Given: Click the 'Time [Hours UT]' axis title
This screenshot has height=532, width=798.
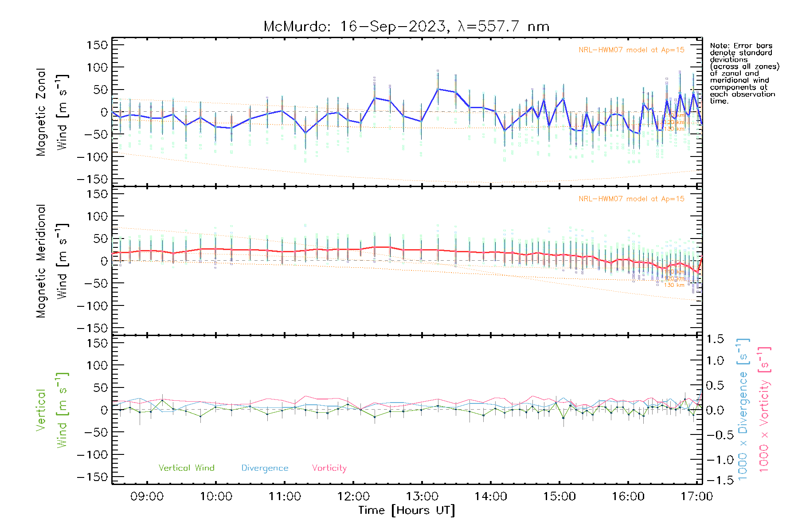Looking at the screenshot, I should coord(407,511).
